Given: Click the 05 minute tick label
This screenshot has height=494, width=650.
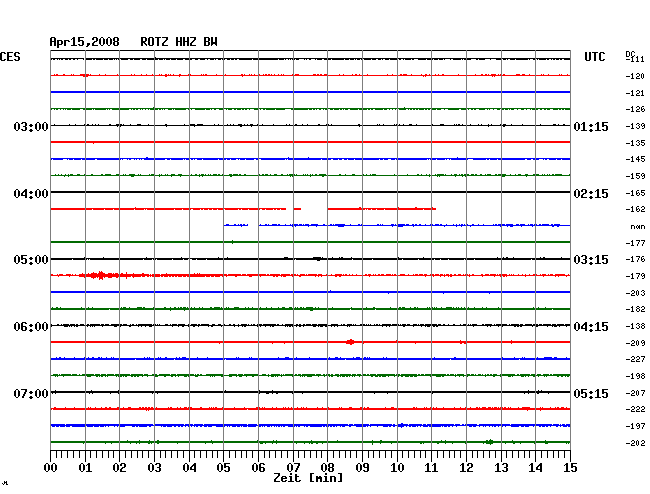Looking at the screenshot, I should (x=223, y=468).
